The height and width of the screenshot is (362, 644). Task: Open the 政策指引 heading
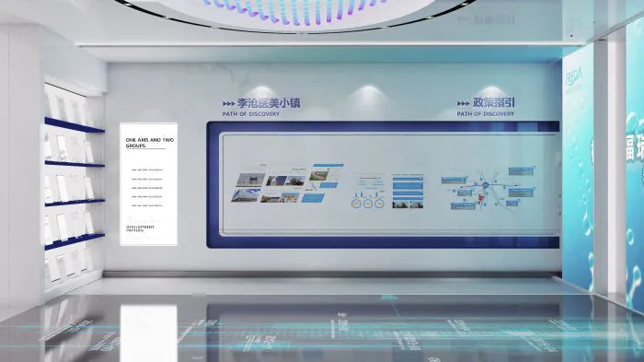click(x=493, y=102)
